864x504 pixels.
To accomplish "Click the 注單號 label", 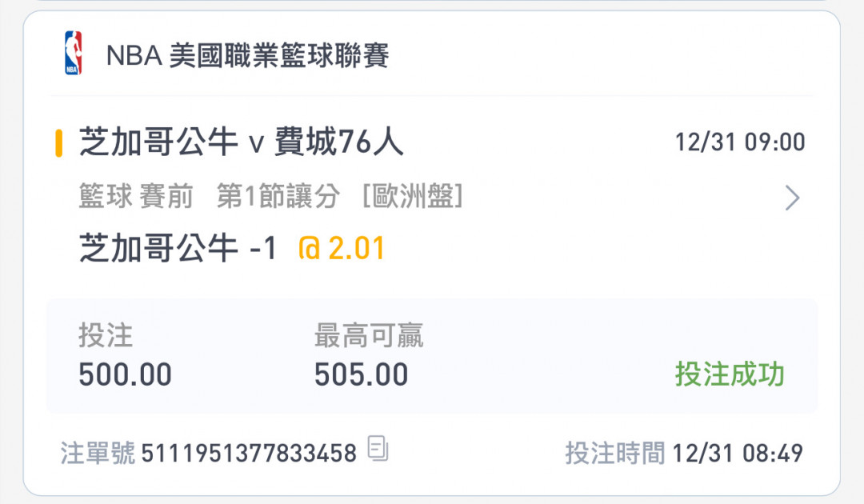I will 98,454.
